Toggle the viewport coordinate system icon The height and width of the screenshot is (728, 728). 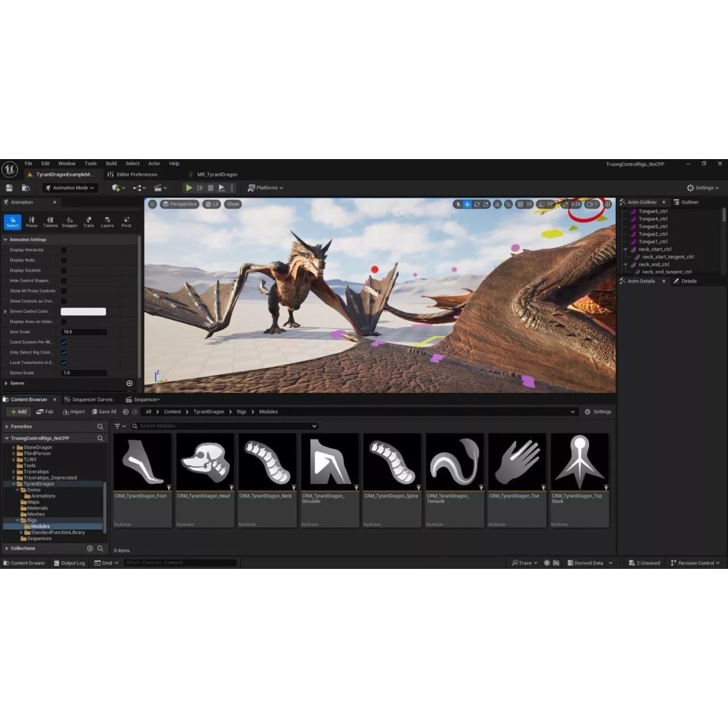[x=497, y=204]
